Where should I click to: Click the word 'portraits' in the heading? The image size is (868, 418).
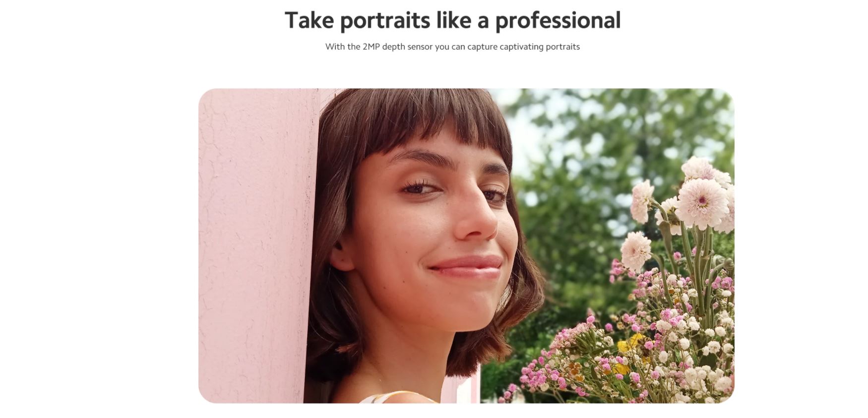(385, 21)
